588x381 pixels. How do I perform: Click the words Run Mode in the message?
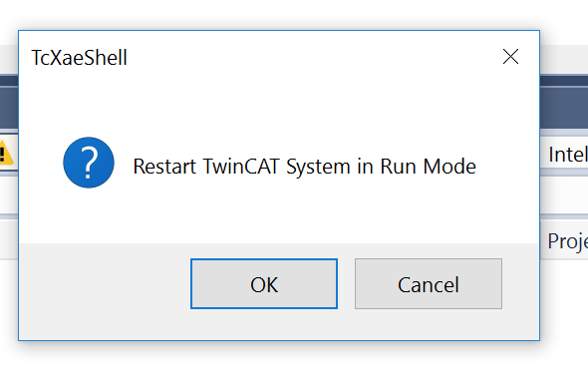click(x=428, y=167)
